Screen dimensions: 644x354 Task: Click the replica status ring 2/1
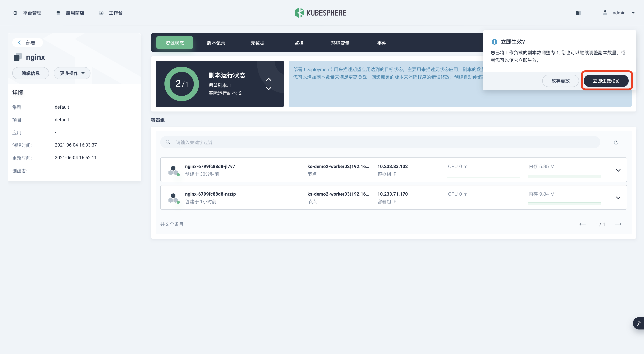(182, 84)
